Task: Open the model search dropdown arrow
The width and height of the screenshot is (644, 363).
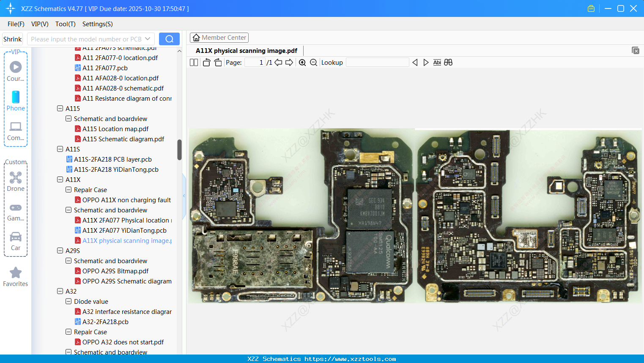Action: [x=148, y=38]
